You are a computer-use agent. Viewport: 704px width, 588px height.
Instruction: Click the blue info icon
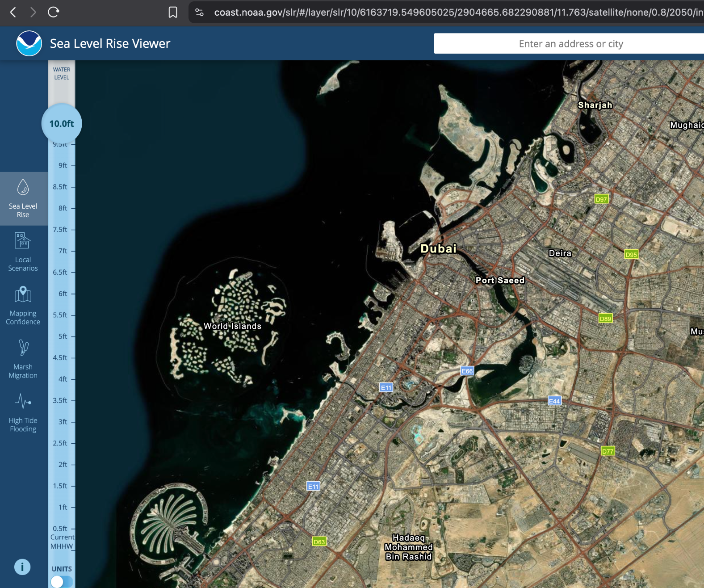tap(22, 567)
